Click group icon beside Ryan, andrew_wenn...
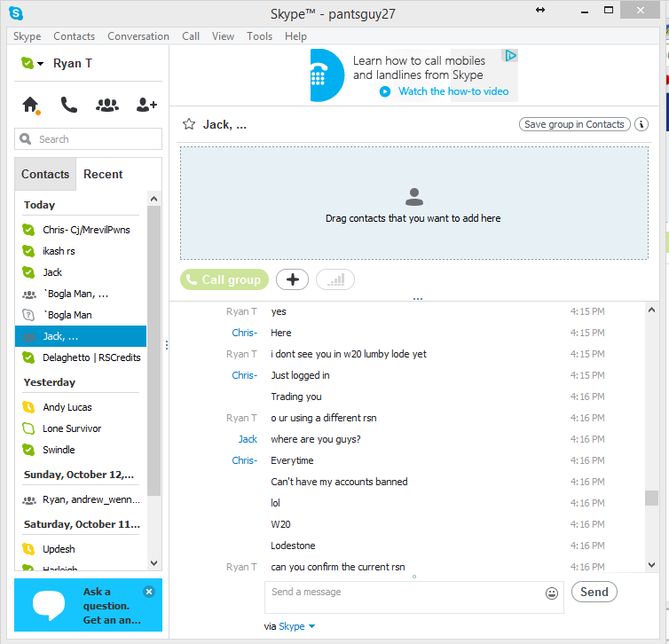 pyautogui.click(x=29, y=500)
